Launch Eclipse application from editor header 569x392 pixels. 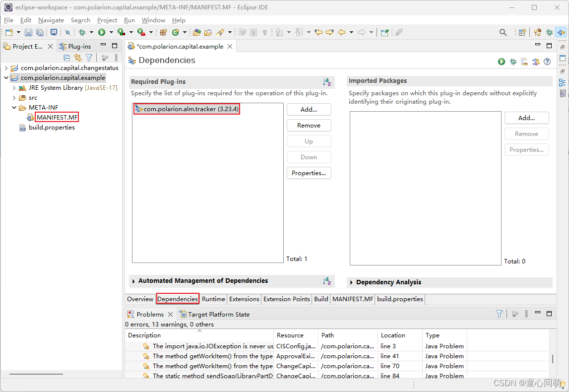502,62
